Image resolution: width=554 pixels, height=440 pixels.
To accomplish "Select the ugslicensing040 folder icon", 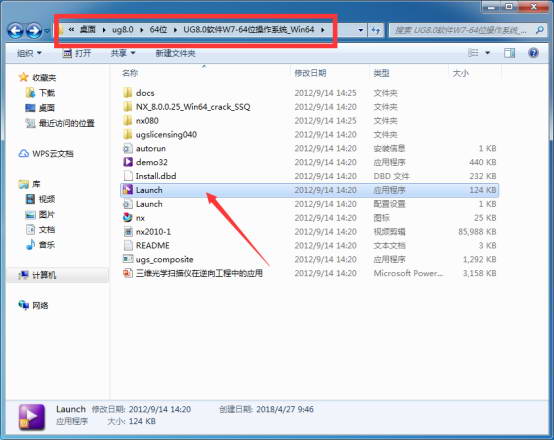I will 128,134.
